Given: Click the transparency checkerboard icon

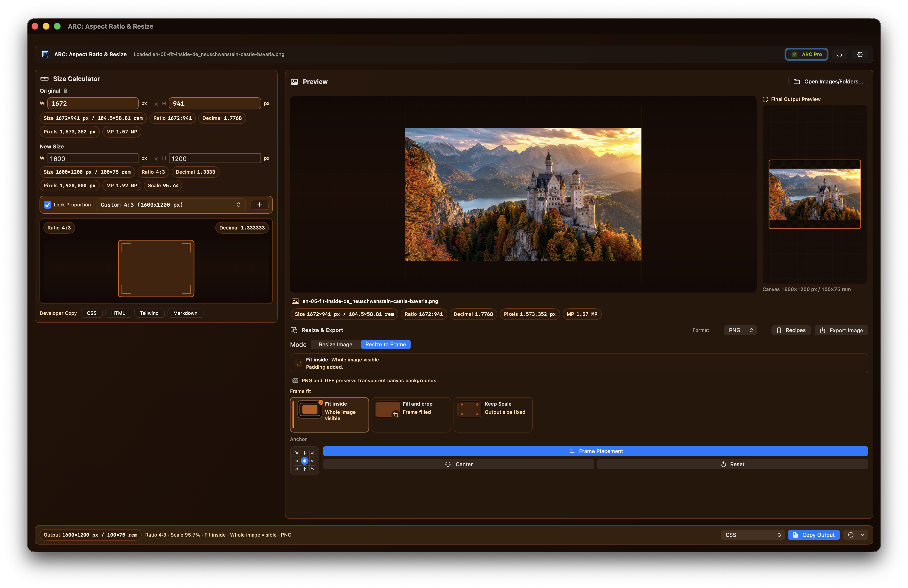Looking at the screenshot, I should pyautogui.click(x=295, y=380).
